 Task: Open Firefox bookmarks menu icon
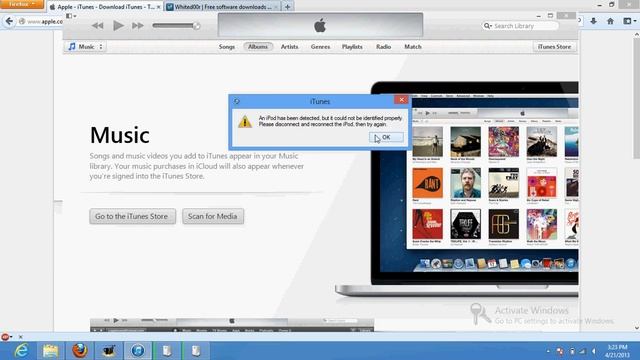[629, 21]
